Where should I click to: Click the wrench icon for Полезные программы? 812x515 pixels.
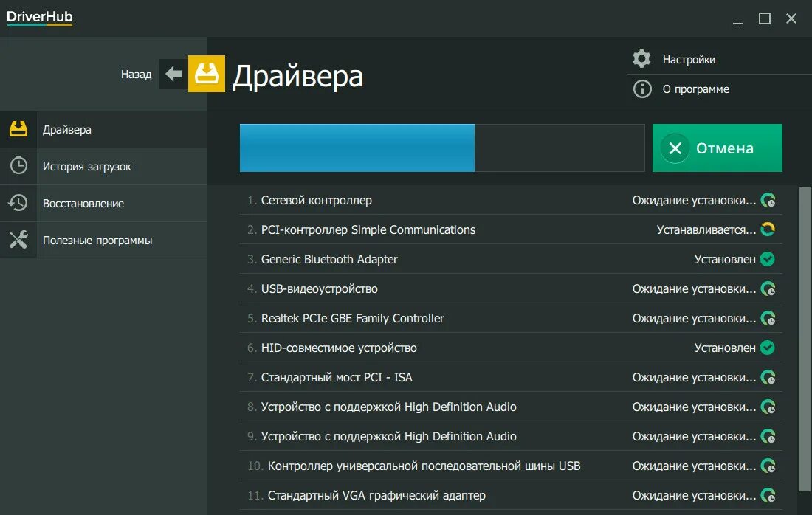[18, 240]
